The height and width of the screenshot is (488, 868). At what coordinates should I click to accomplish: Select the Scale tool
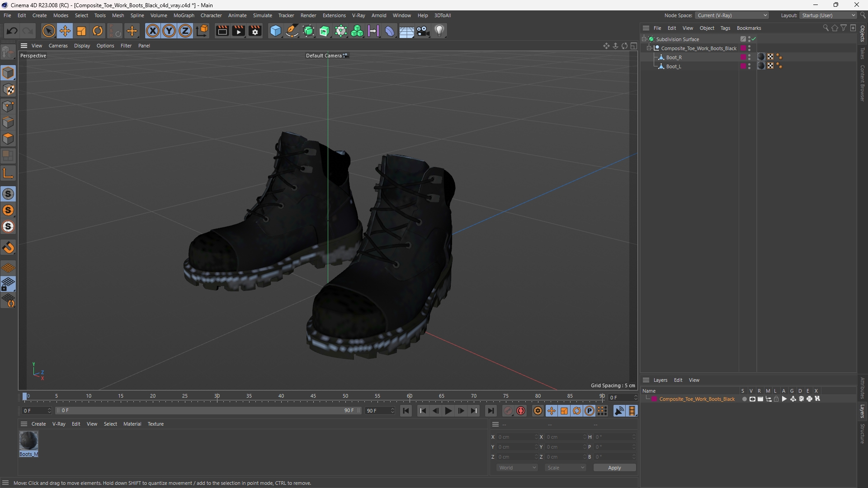point(81,31)
